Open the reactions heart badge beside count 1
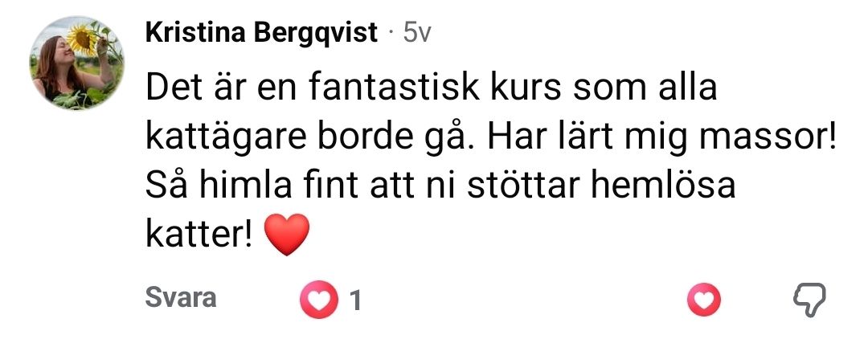 click(x=318, y=299)
